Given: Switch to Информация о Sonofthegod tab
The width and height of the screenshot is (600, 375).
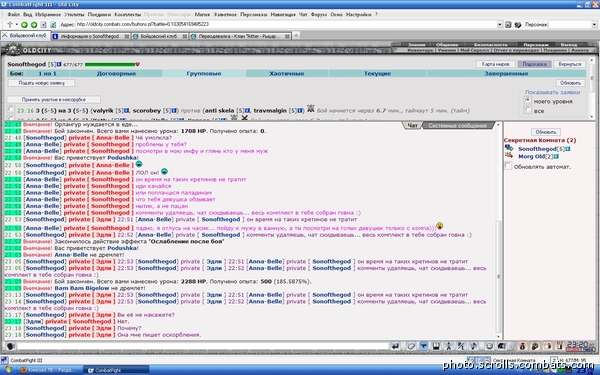Looking at the screenshot, I should 91,36.
